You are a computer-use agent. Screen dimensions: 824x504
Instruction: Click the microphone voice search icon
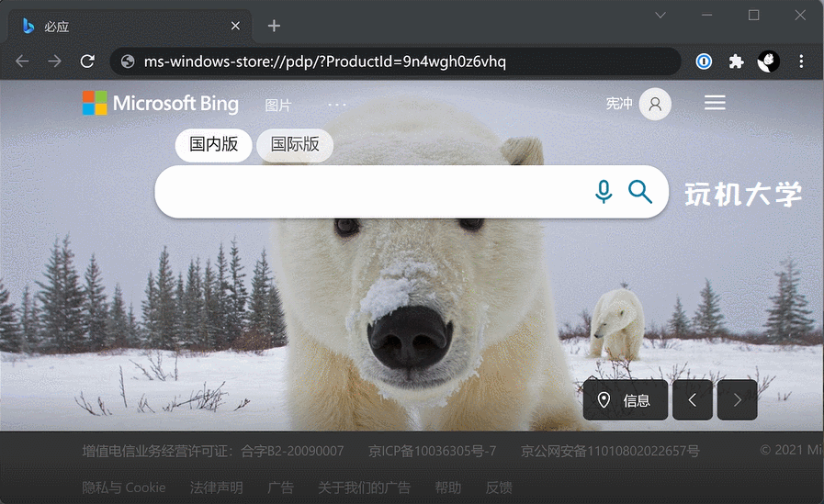click(604, 191)
